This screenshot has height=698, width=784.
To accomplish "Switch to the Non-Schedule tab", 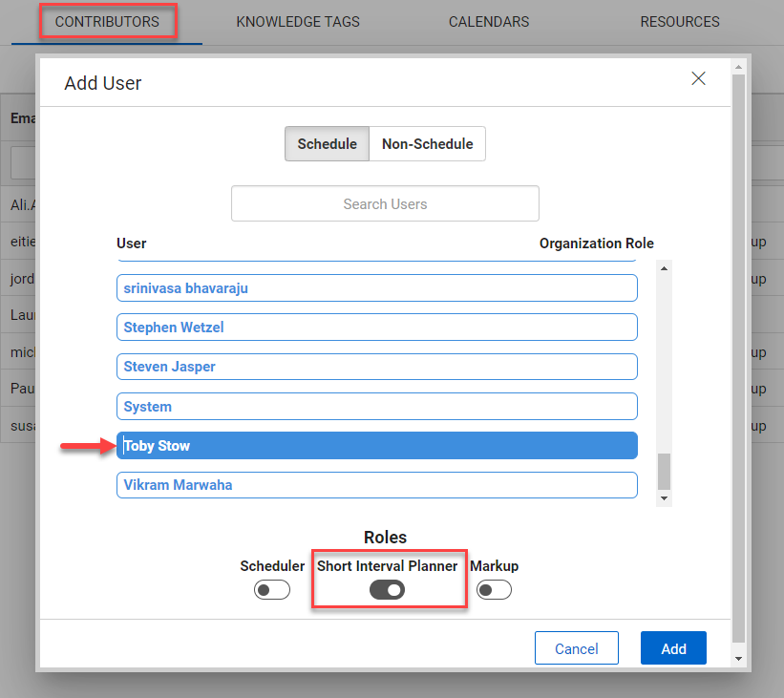I will click(x=427, y=143).
